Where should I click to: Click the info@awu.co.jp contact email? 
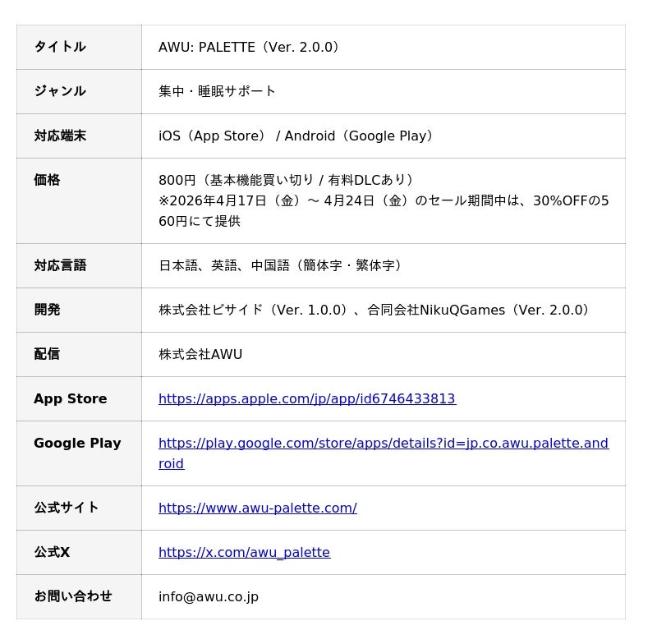click(208, 596)
